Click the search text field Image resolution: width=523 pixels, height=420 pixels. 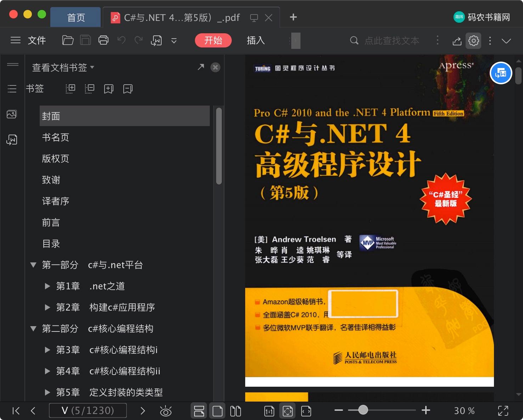pos(392,41)
